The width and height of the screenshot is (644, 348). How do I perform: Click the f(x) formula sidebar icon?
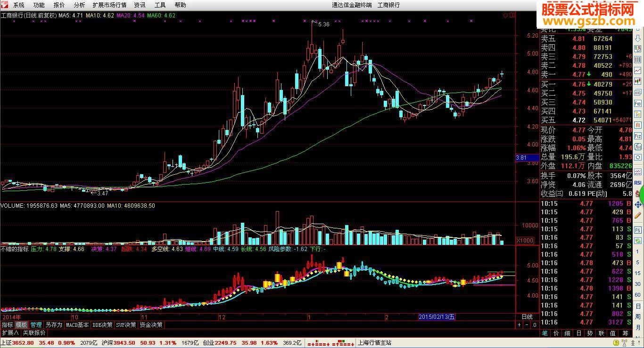point(638,147)
